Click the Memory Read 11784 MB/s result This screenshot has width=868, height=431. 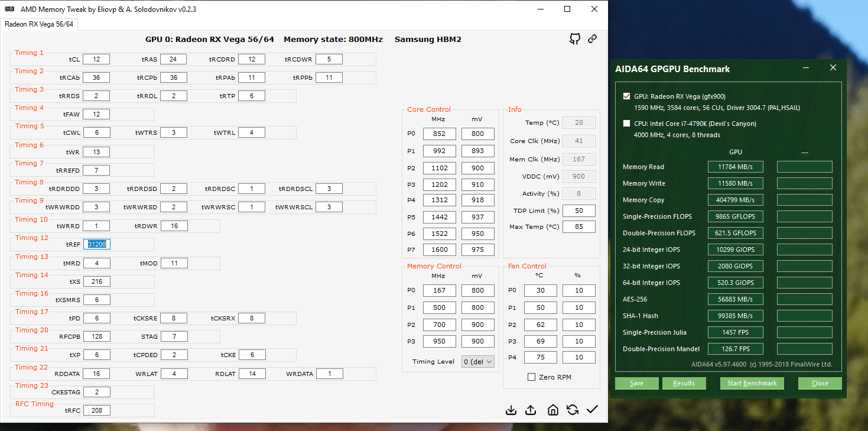tap(736, 167)
